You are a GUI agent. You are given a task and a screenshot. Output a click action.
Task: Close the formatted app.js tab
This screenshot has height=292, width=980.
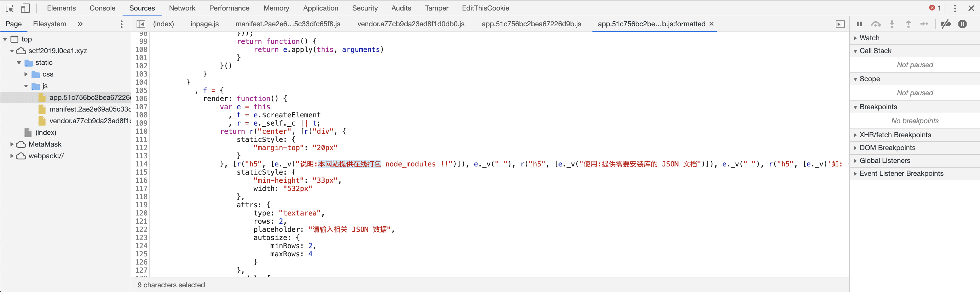pos(712,24)
